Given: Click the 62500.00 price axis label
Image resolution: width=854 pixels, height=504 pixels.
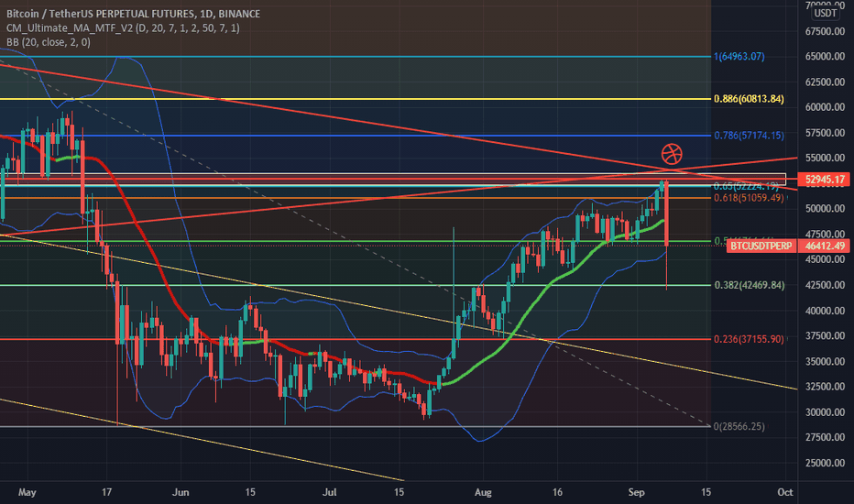Looking at the screenshot, I should [825, 82].
